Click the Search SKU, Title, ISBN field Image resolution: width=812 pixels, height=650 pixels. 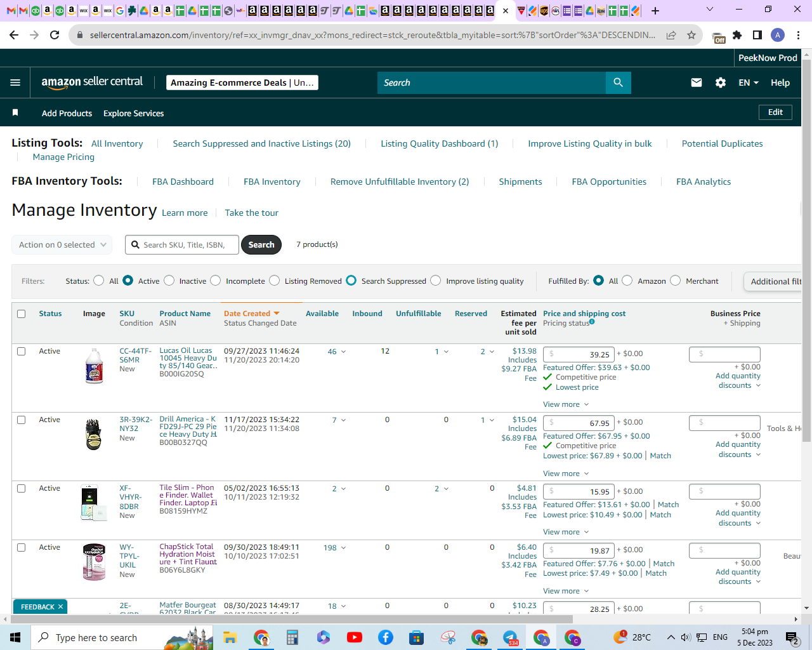[182, 244]
